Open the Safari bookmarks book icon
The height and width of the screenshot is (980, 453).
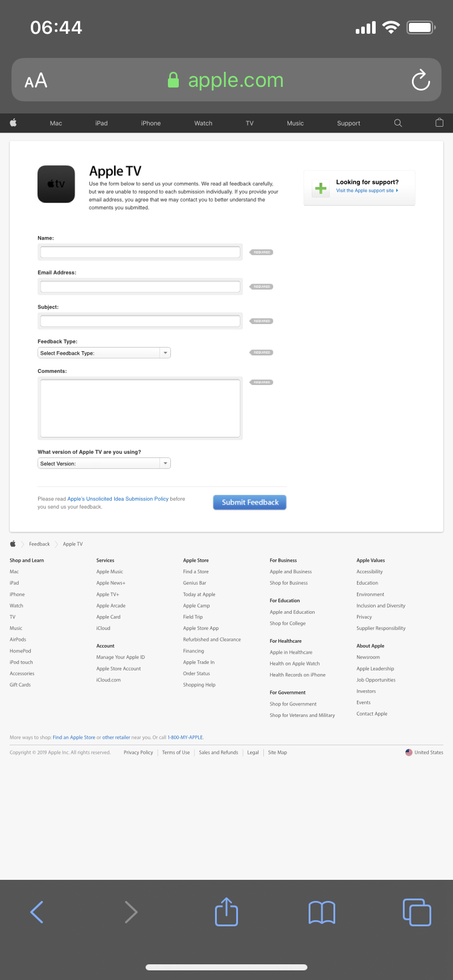click(321, 912)
